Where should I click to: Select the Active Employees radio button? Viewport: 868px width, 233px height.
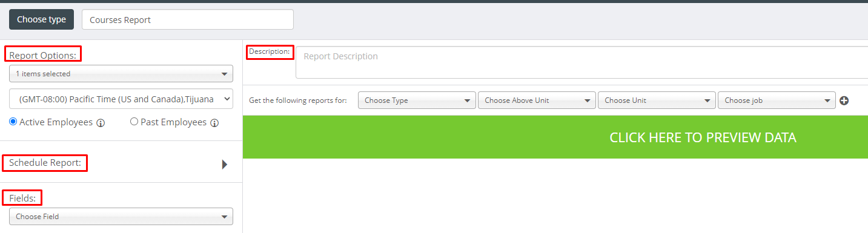point(13,122)
